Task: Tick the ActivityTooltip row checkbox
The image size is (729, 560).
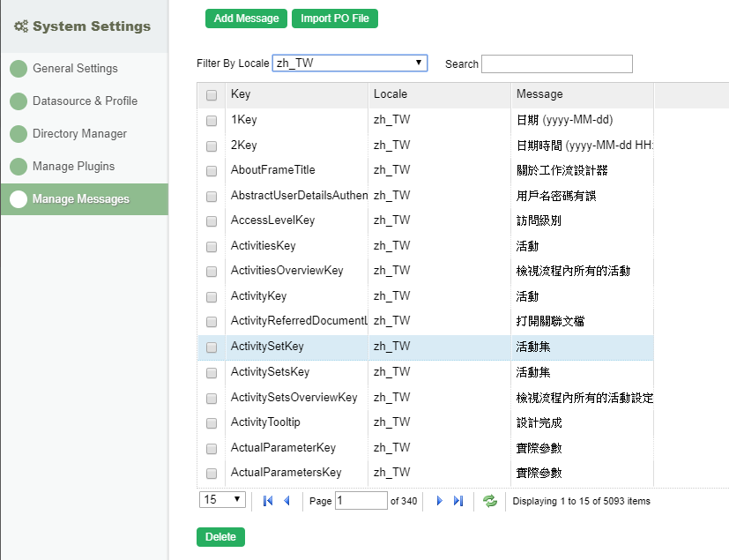Action: (x=212, y=422)
